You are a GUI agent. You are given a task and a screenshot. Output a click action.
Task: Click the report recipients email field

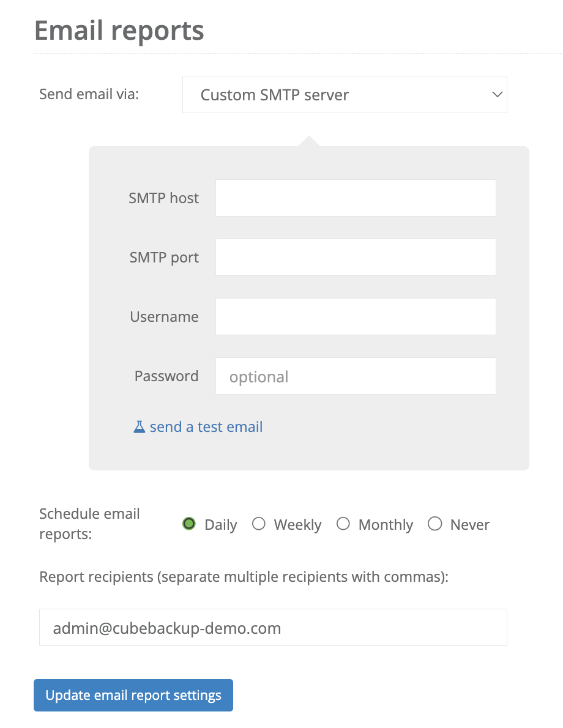(273, 627)
